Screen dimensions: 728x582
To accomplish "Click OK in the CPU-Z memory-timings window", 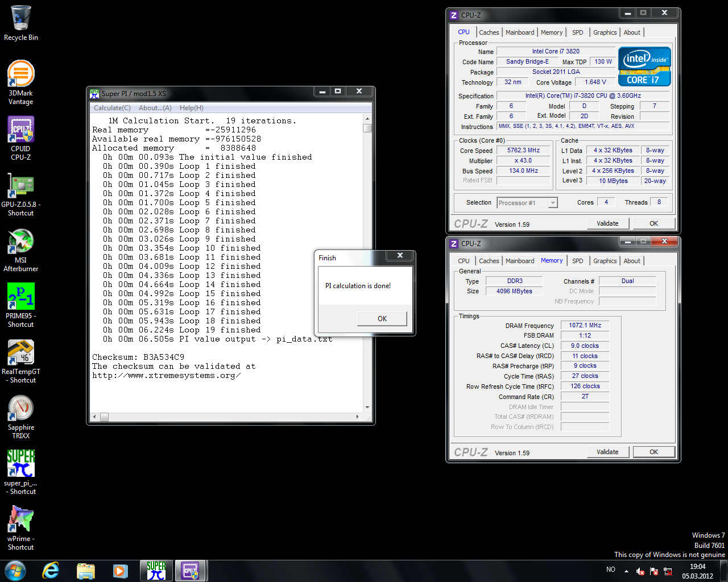I will (x=653, y=452).
